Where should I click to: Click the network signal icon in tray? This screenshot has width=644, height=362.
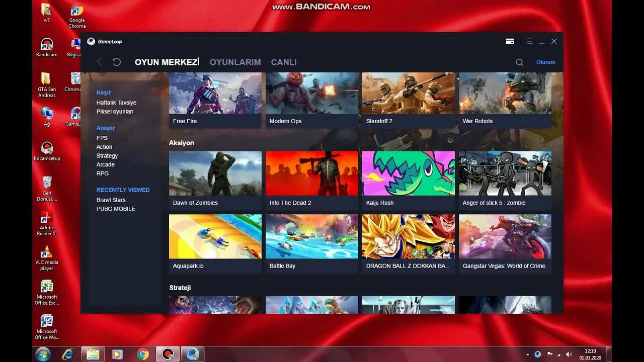pos(559,354)
